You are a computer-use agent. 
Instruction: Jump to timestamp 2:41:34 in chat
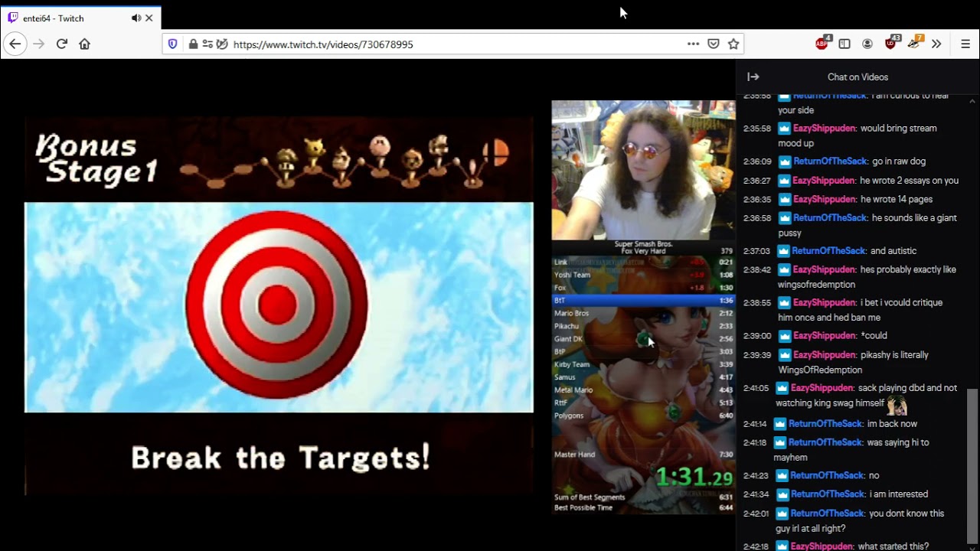755,494
